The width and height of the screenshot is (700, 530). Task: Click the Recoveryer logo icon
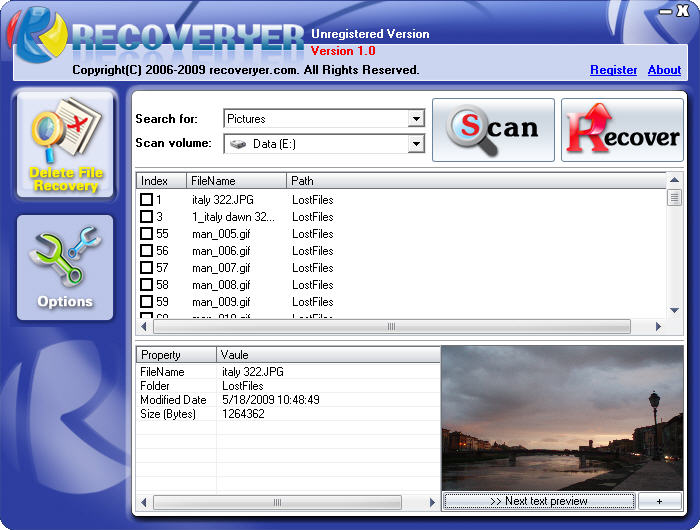pyautogui.click(x=39, y=35)
